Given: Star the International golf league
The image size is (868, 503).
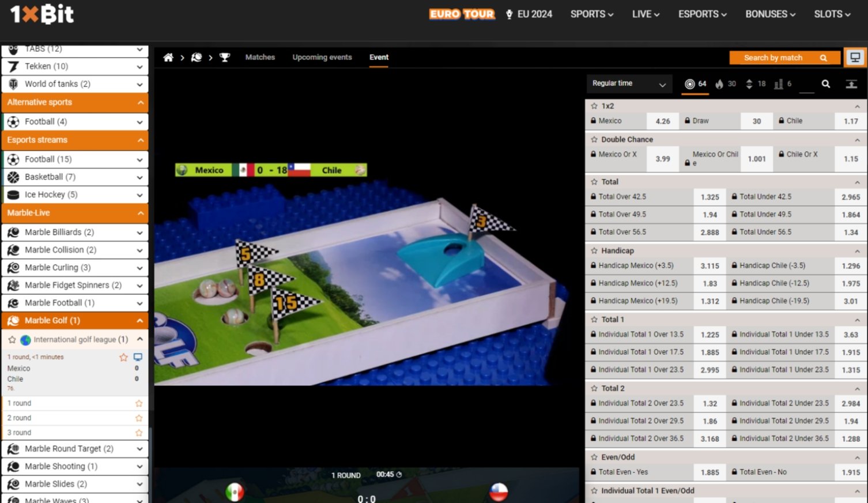Looking at the screenshot, I should pos(12,340).
